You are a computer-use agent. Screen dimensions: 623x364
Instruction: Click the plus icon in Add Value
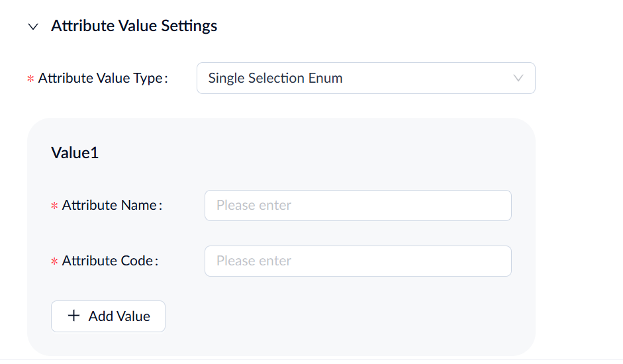click(x=73, y=316)
